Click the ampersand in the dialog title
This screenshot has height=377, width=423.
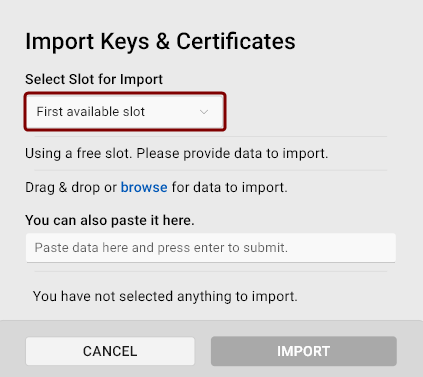(x=162, y=42)
